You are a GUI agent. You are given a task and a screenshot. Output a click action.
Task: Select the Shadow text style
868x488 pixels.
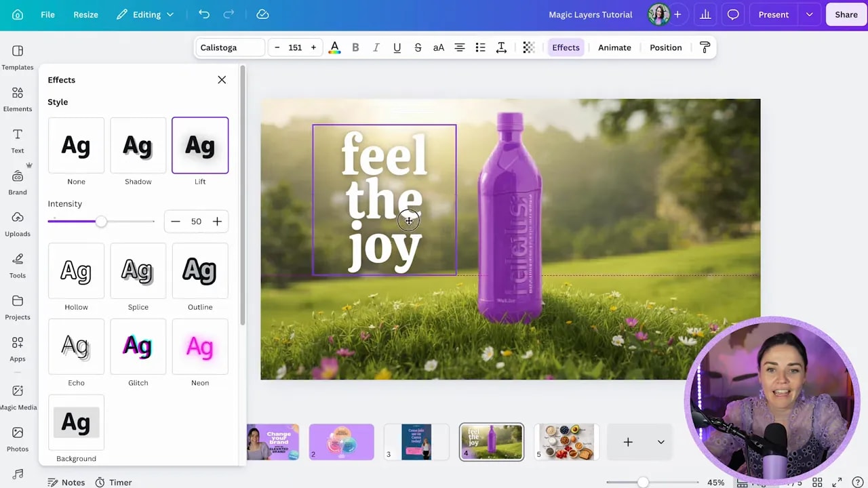click(138, 145)
